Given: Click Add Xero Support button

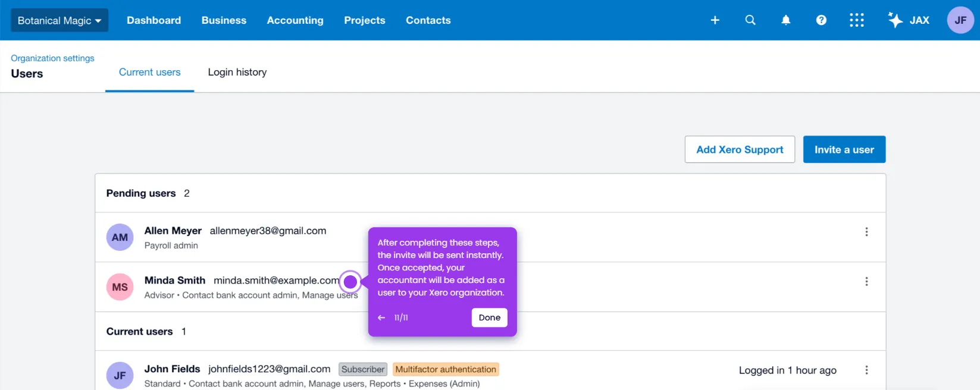Looking at the screenshot, I should pyautogui.click(x=740, y=149).
